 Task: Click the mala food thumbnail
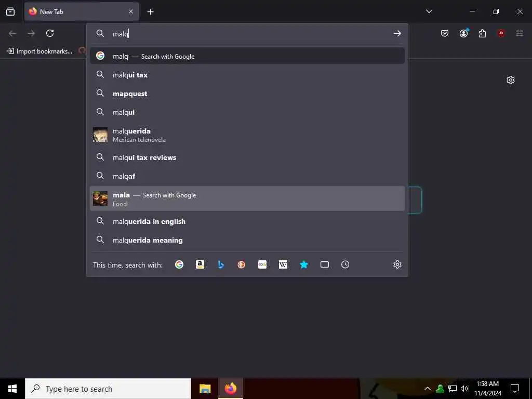pos(100,198)
